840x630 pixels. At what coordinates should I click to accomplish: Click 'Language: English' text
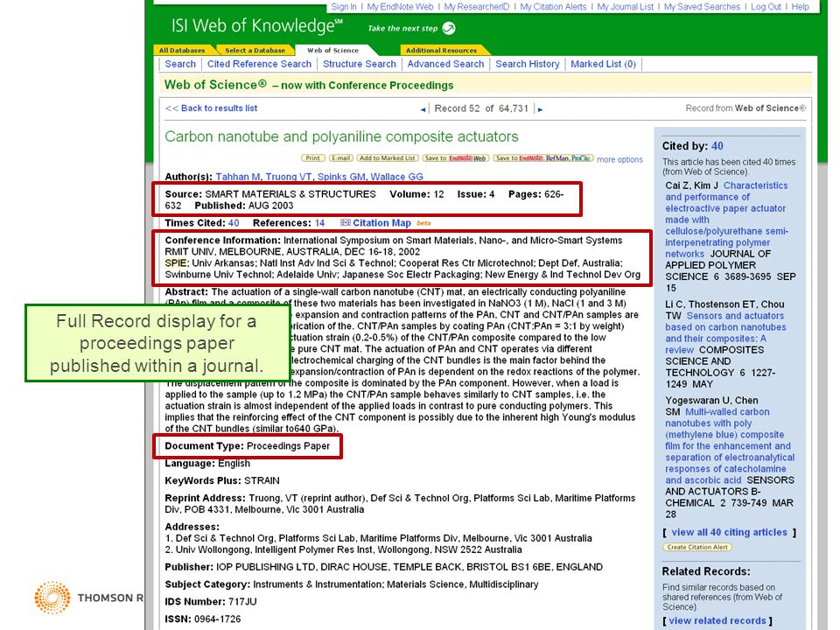[207, 464]
